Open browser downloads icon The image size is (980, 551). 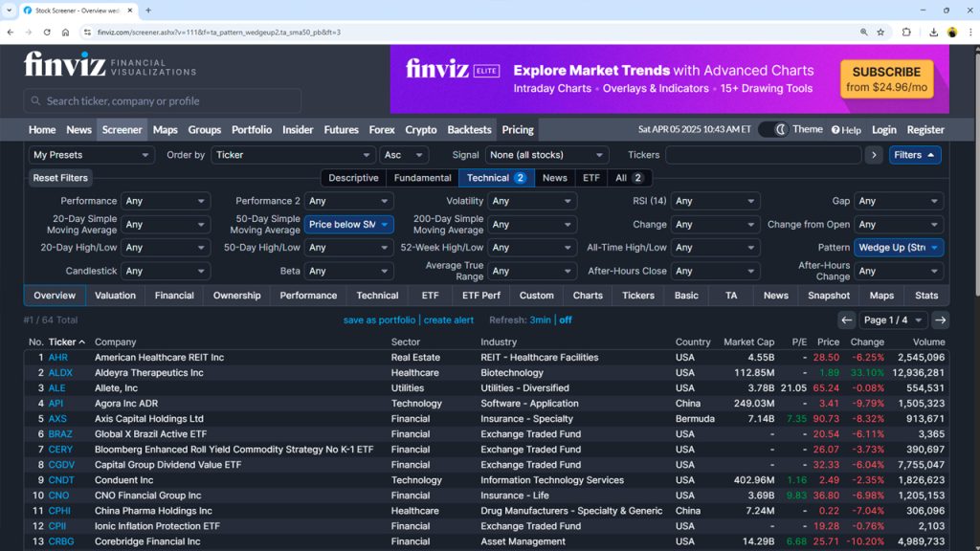[x=933, y=33]
